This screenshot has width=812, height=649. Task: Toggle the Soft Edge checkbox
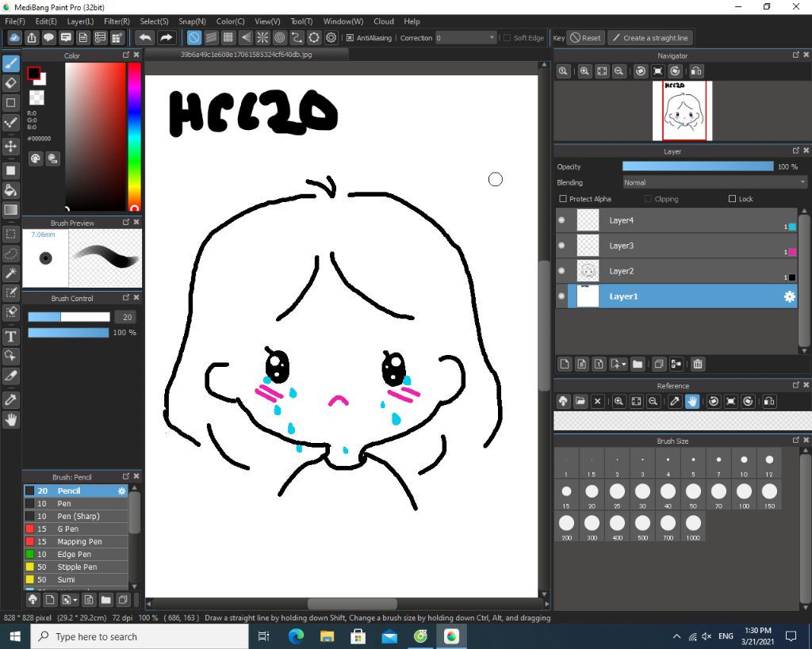point(507,38)
